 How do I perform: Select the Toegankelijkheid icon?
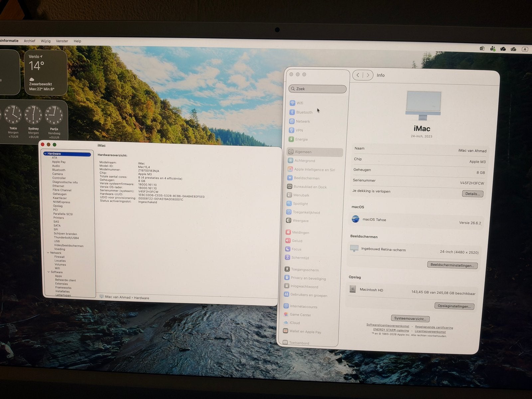point(289,212)
